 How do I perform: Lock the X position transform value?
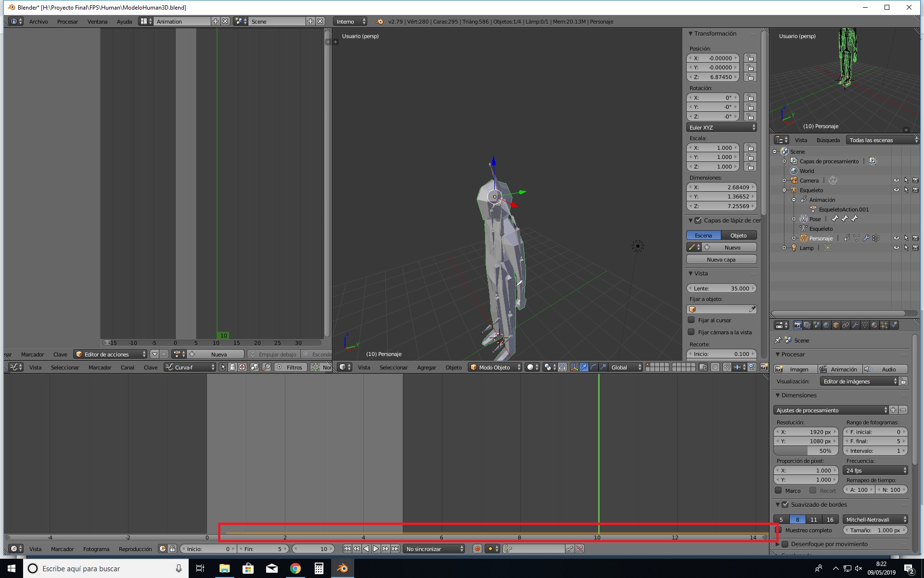750,58
